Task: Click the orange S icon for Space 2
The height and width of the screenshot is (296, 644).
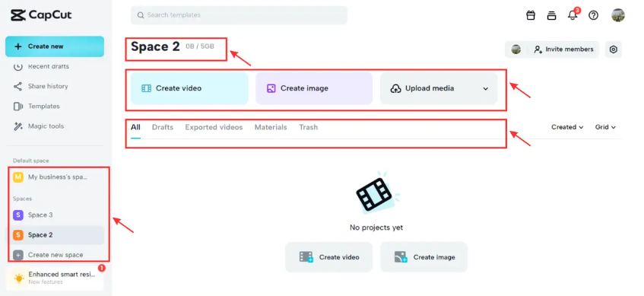Action: (17, 235)
